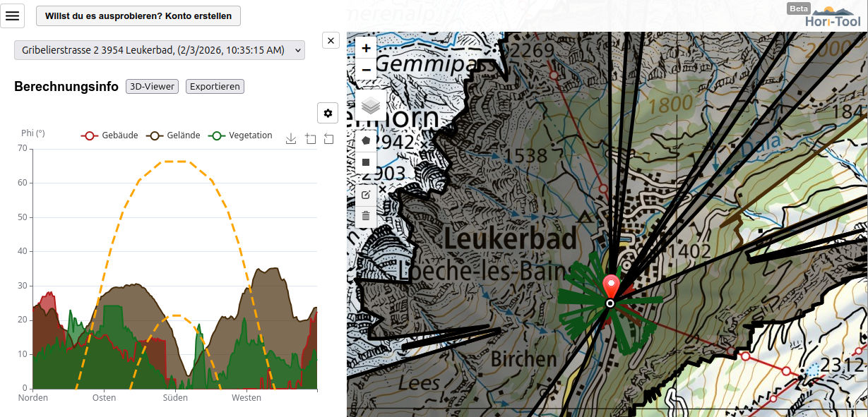
Task: Toggle Vegetation series in legend
Action: point(240,135)
